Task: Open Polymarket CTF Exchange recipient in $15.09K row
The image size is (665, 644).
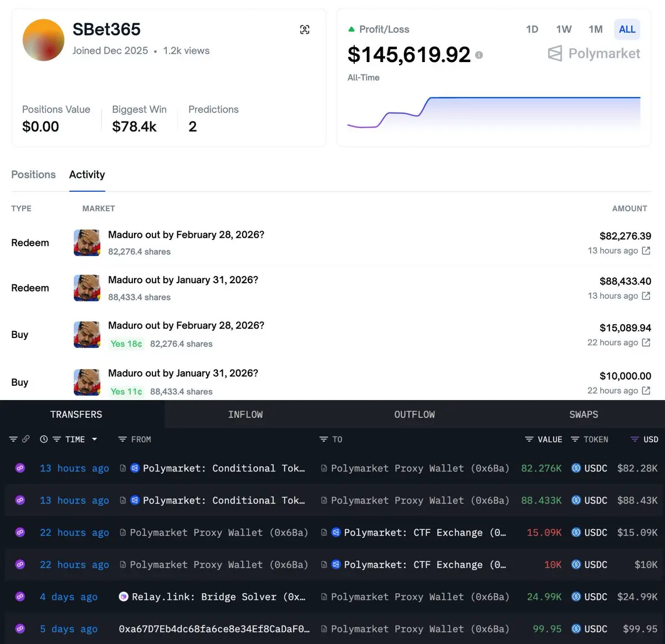Action: 425,533
